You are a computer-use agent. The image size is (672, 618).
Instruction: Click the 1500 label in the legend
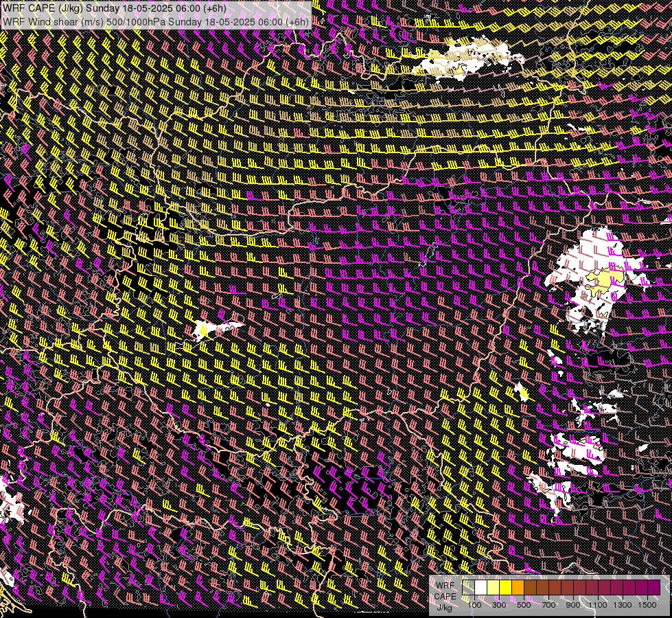tap(647, 605)
